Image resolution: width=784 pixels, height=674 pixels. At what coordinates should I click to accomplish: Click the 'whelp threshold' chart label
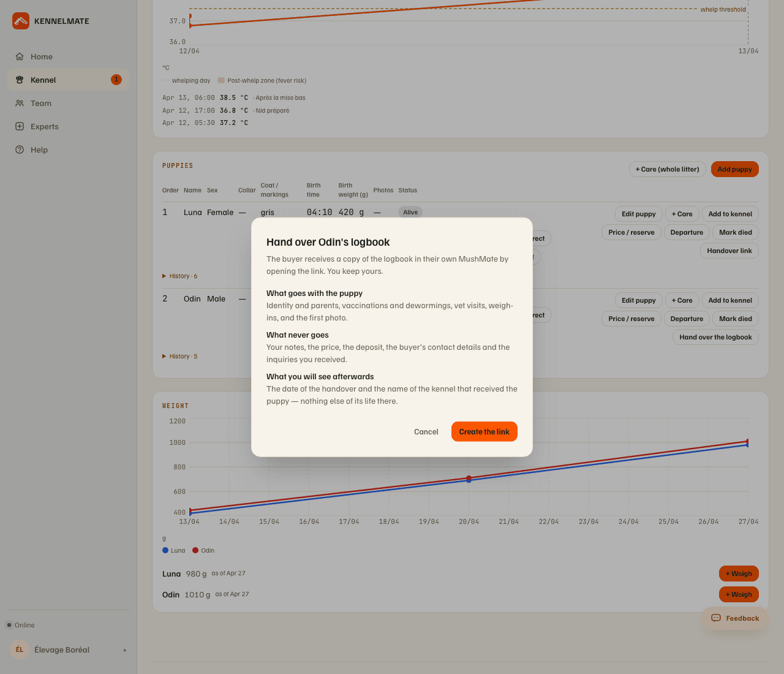(x=723, y=9)
